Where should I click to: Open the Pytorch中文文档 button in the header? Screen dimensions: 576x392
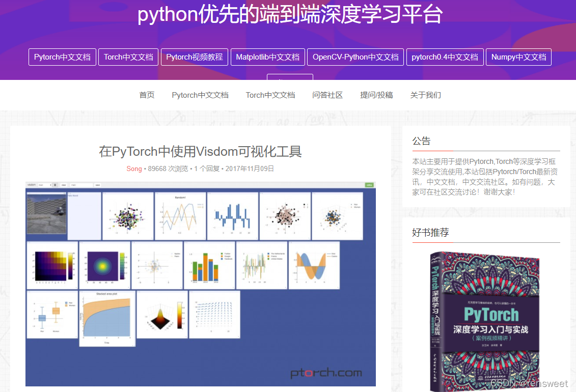(x=62, y=57)
